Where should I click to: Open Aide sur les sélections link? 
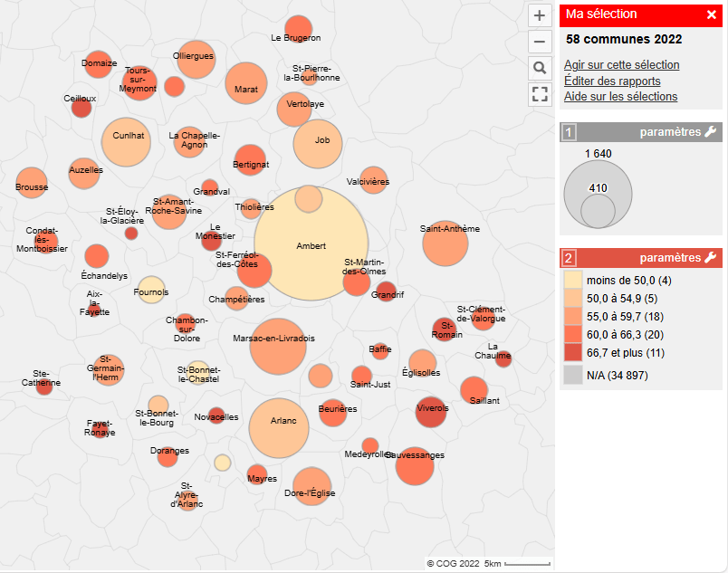pos(620,97)
